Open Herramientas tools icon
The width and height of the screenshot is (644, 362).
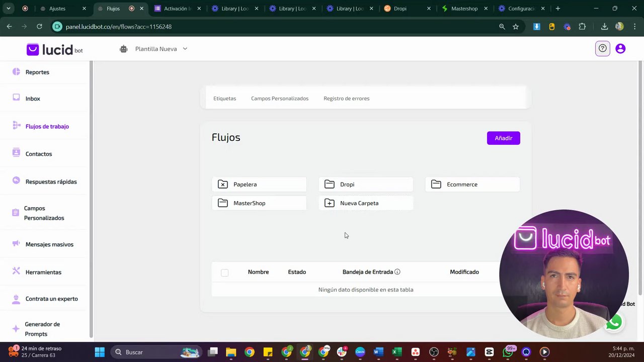tap(16, 271)
